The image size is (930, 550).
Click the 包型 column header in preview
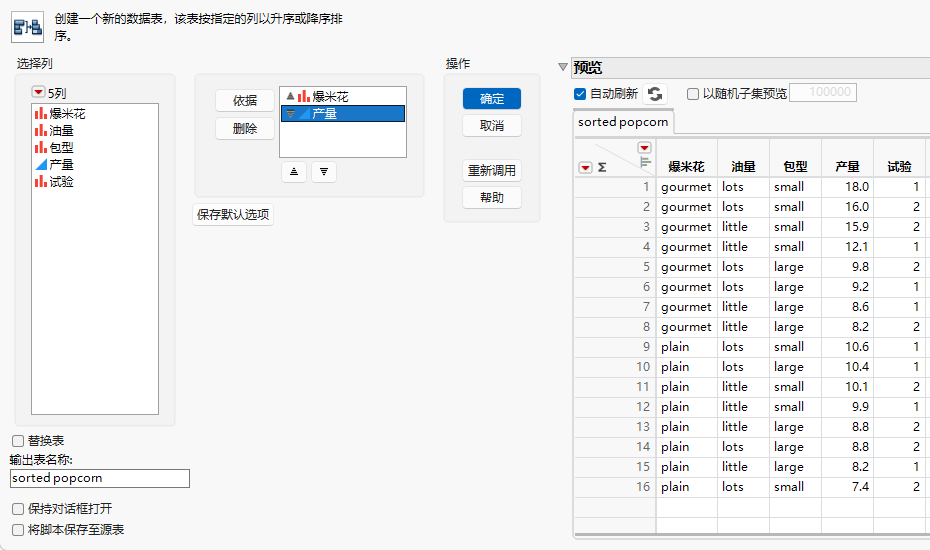(795, 167)
